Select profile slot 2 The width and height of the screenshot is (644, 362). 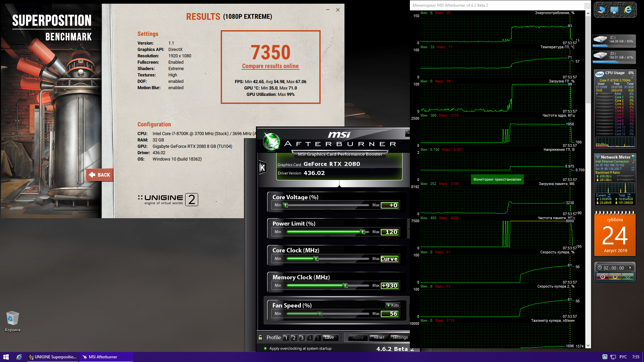pyautogui.click(x=294, y=338)
